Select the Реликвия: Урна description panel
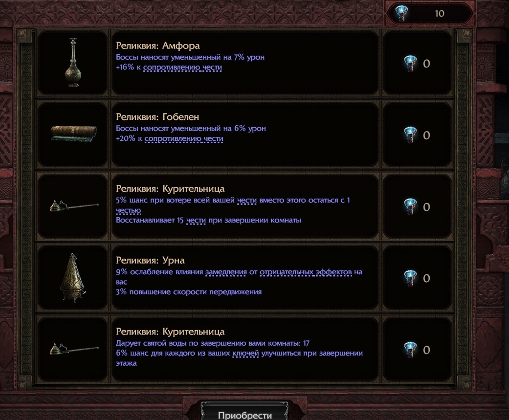Viewport: 509px width, 420px height. click(245, 278)
